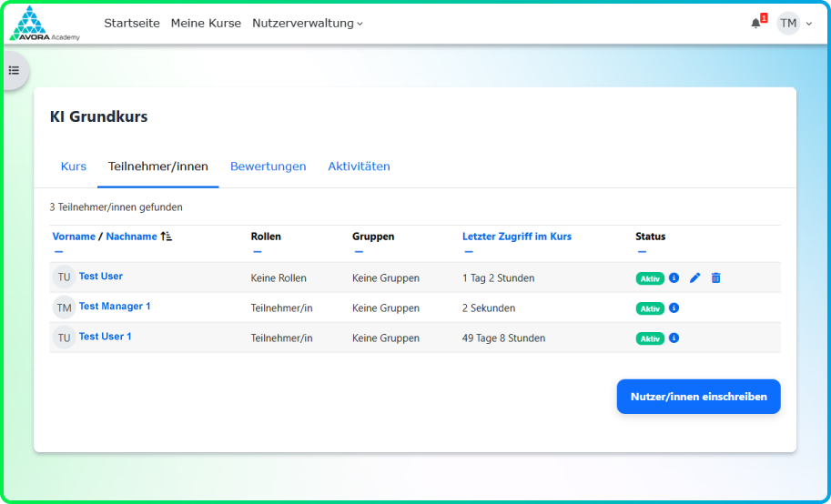Sort by Letzter Zugriff im Kurs
This screenshot has height=504, width=831.
517,237
